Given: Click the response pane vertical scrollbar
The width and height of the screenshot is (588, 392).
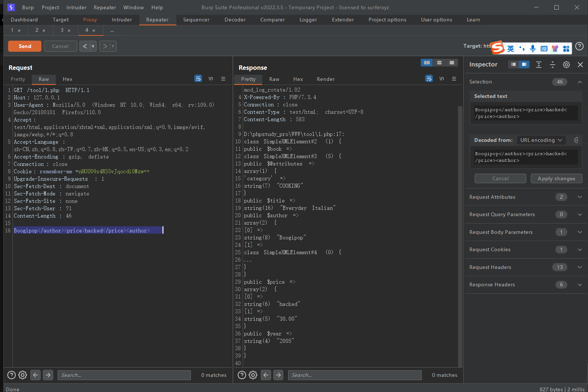Looking at the screenshot, I should (460, 236).
